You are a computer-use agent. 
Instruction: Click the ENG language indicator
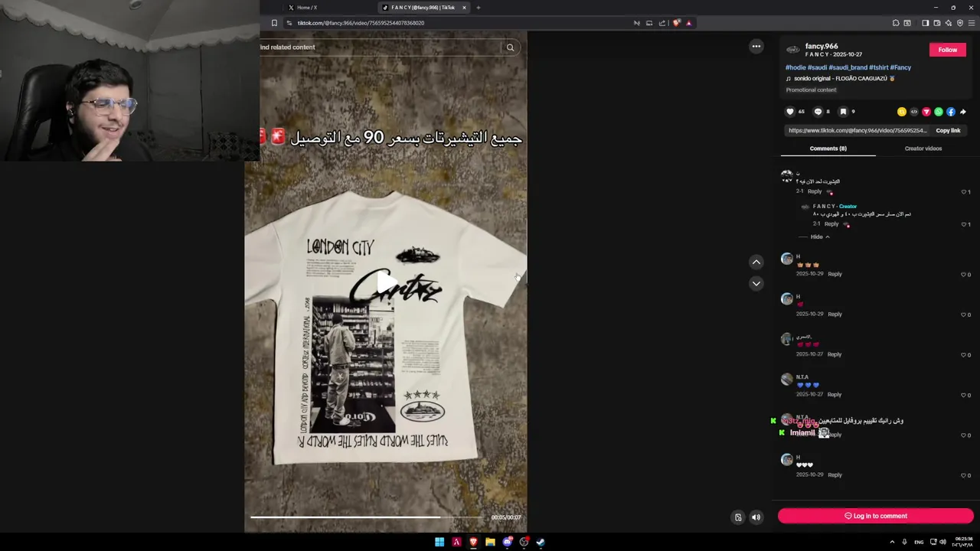[x=919, y=542]
